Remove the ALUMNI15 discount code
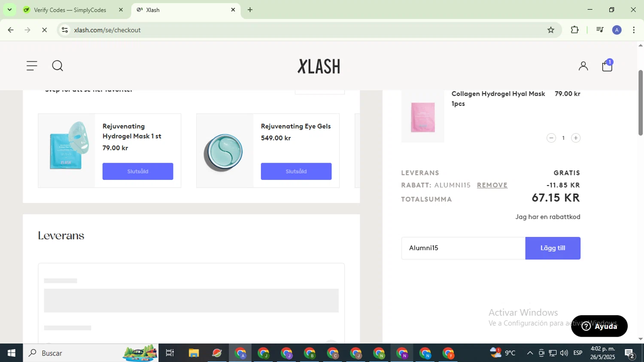The image size is (644, 362). coord(492,185)
